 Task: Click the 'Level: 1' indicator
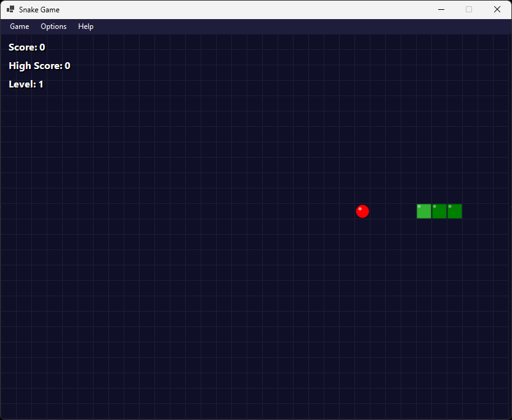(26, 84)
